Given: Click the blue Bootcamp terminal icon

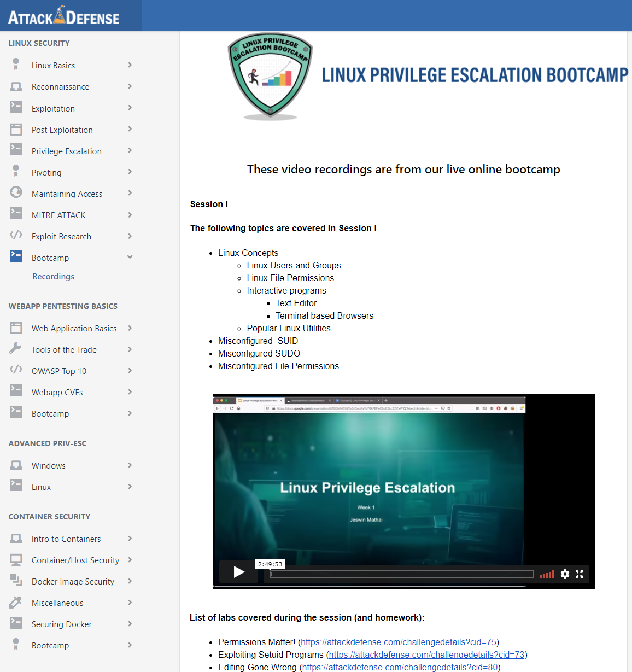Looking at the screenshot, I should tap(16, 256).
